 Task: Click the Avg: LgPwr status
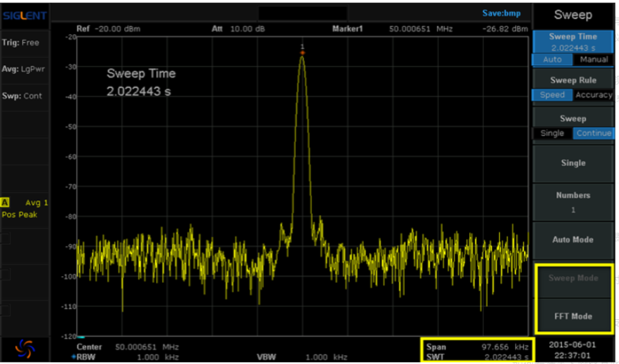click(x=23, y=69)
